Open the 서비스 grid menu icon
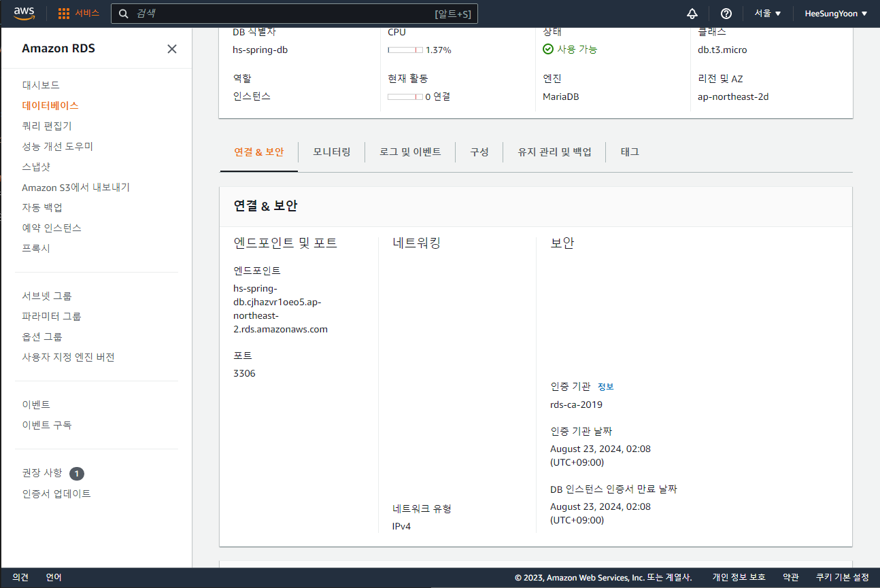The height and width of the screenshot is (588, 880). [x=64, y=14]
